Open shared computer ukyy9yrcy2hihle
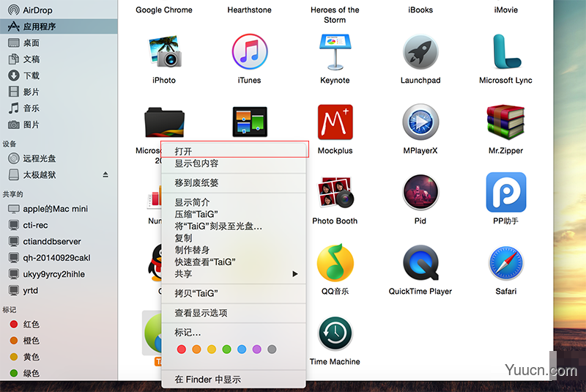586x392 pixels. click(x=59, y=274)
